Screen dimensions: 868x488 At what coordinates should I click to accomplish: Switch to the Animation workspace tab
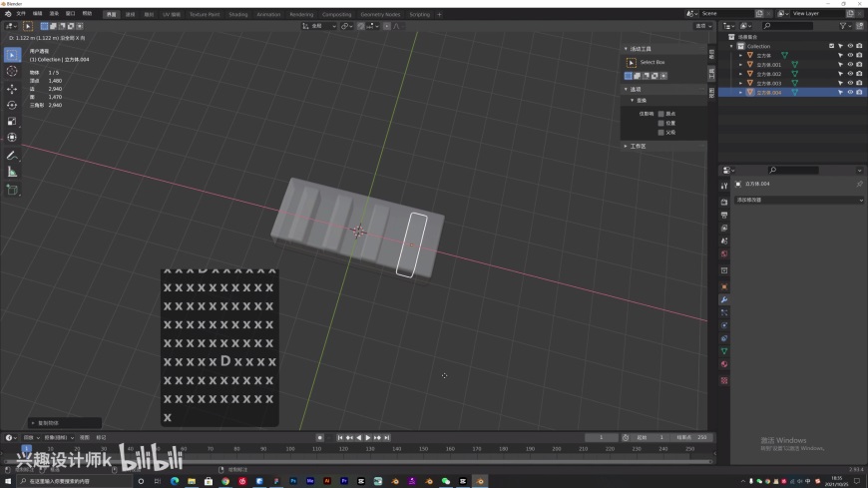268,14
